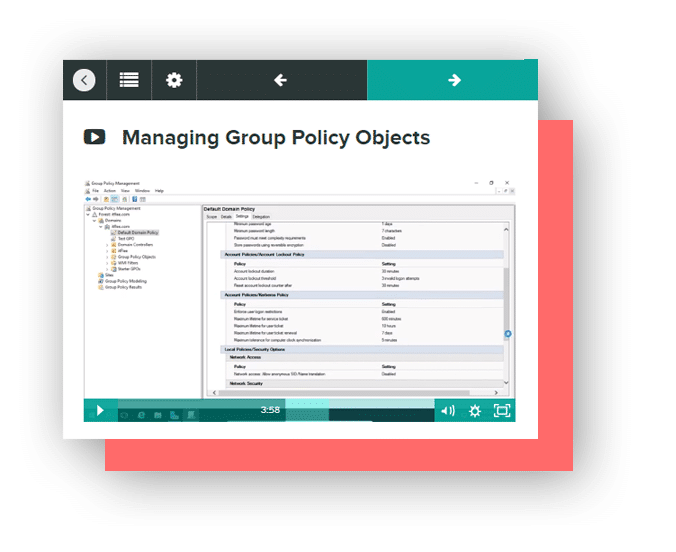Collapse the Domains tree node
The width and height of the screenshot is (676, 552).
pyautogui.click(x=96, y=221)
